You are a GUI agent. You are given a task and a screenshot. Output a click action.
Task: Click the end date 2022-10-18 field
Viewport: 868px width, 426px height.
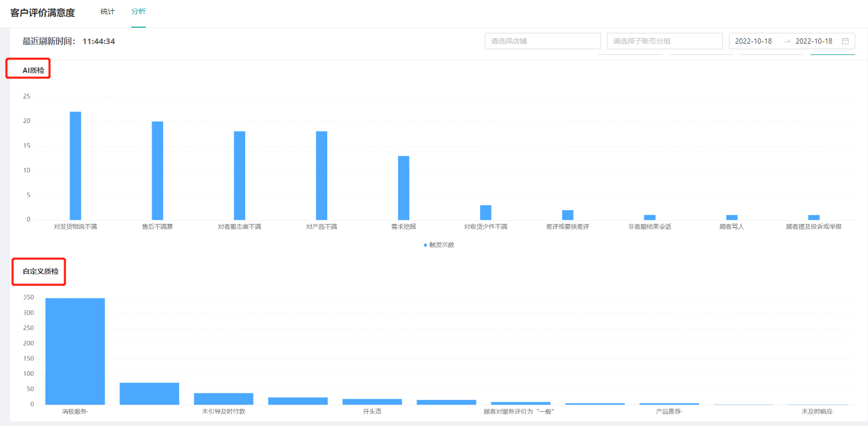click(814, 41)
